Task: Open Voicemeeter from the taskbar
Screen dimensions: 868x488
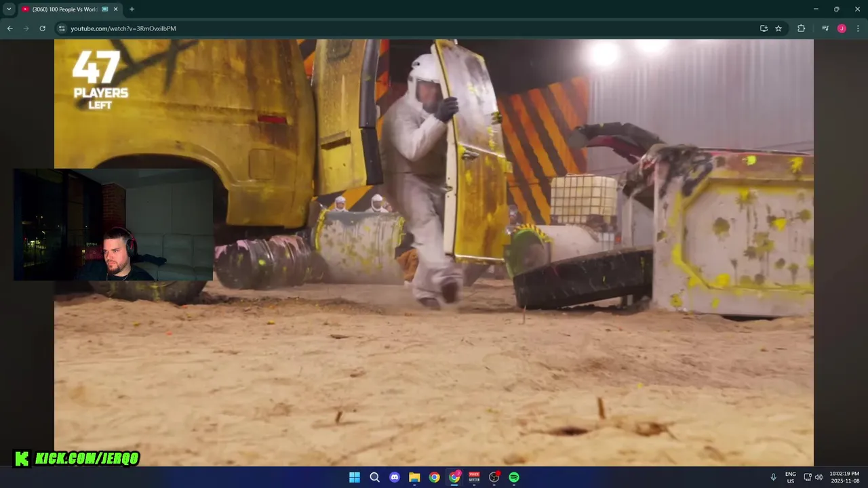Action: [474, 477]
